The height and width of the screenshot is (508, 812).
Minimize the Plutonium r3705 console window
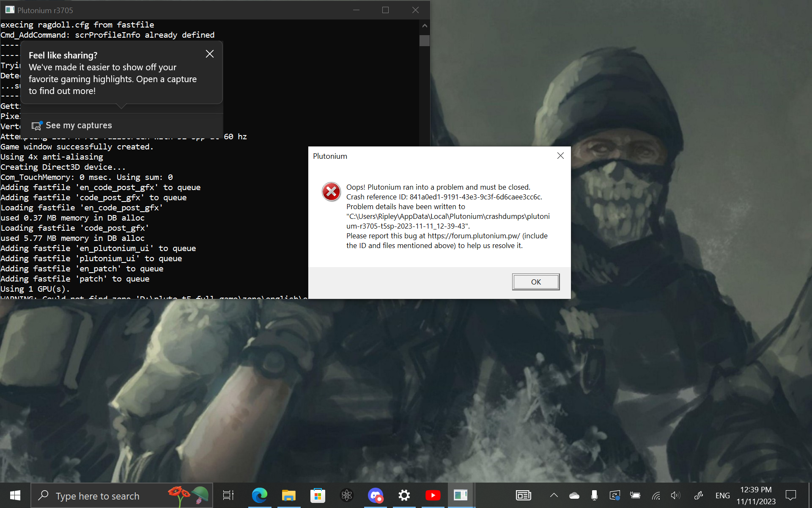tap(356, 10)
